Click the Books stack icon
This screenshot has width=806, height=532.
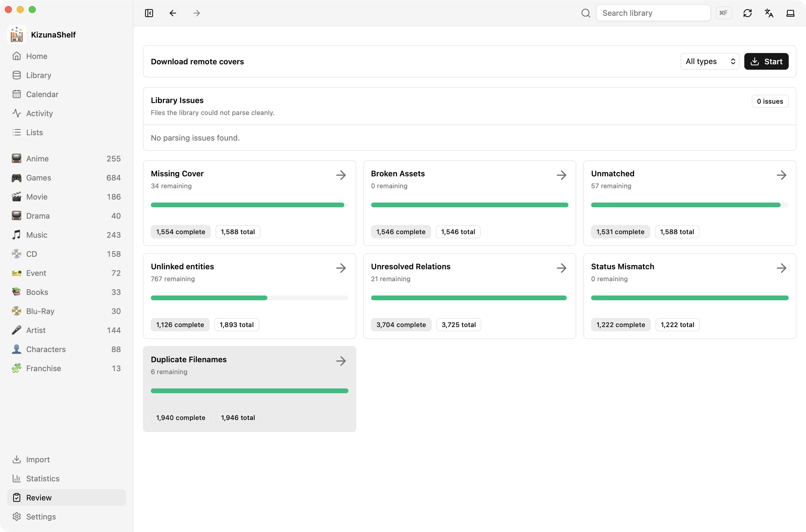point(16,292)
